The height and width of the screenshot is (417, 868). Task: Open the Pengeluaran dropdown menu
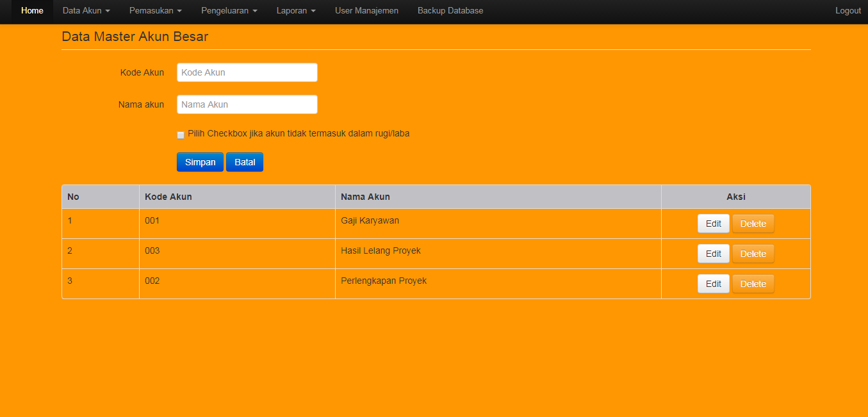click(229, 10)
